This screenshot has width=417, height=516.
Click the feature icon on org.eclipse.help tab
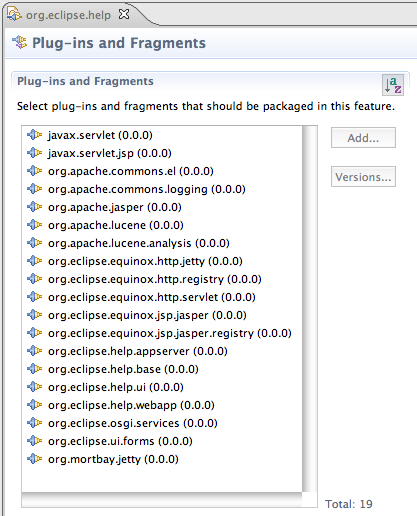pos(14,14)
